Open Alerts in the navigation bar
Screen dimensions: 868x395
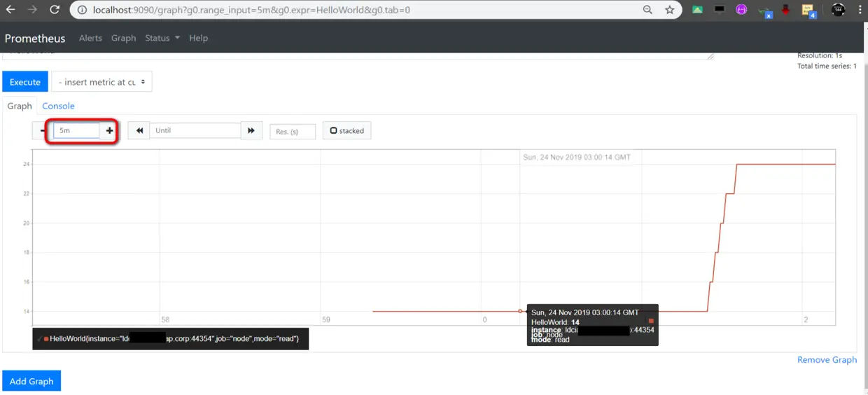90,38
